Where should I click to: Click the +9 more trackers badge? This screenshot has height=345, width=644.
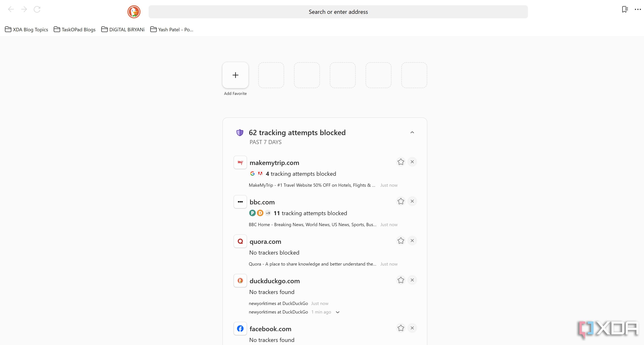pyautogui.click(x=268, y=213)
